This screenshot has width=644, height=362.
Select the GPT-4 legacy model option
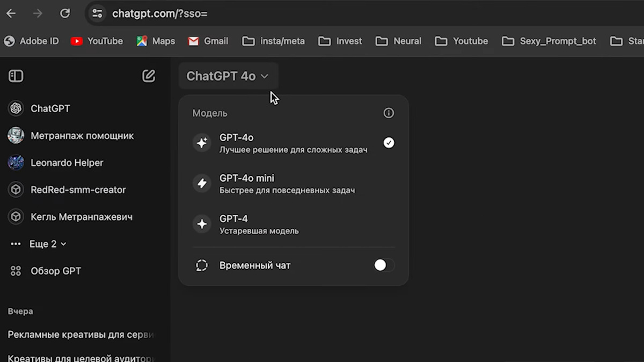pos(294,224)
